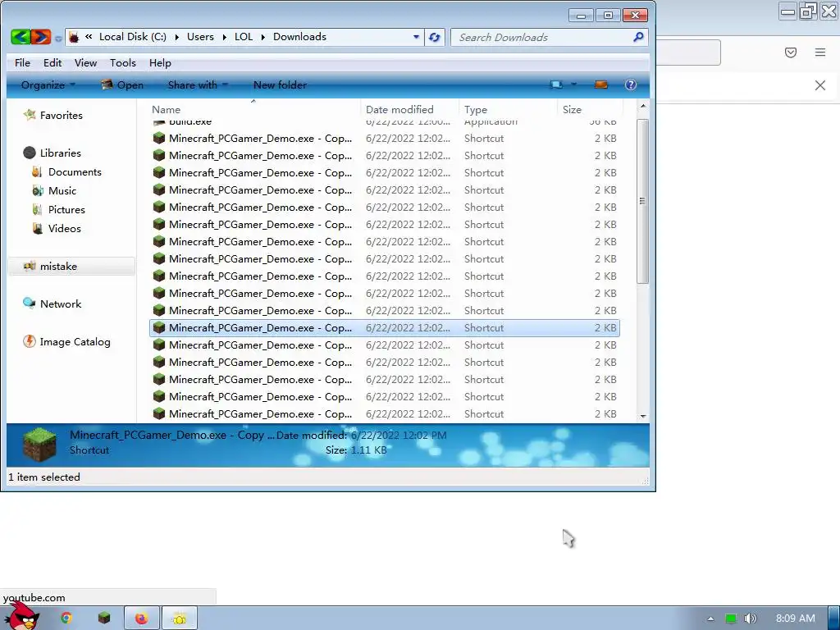Open the File menu

click(x=22, y=62)
